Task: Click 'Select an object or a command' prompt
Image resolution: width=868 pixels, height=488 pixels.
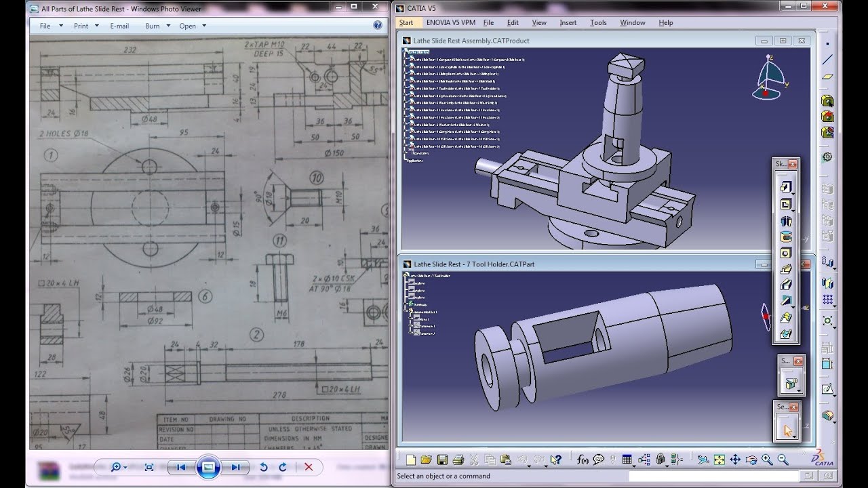Action: 443,476
